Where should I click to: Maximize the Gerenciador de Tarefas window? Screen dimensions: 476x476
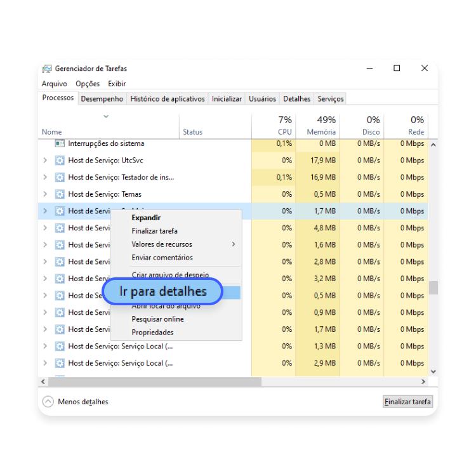coord(397,69)
